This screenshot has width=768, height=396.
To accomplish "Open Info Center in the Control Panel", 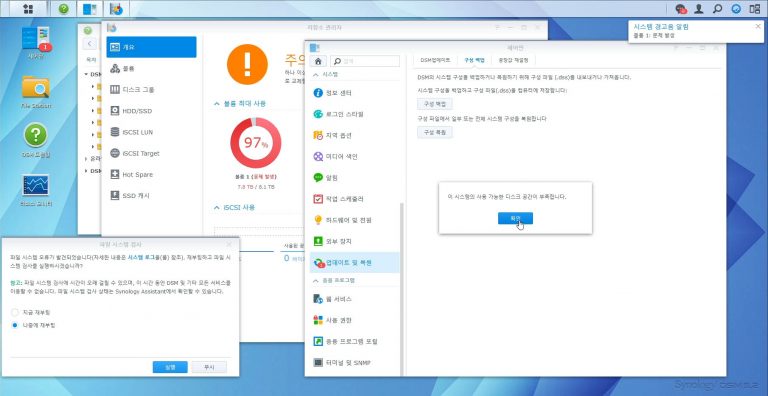I will point(355,93).
